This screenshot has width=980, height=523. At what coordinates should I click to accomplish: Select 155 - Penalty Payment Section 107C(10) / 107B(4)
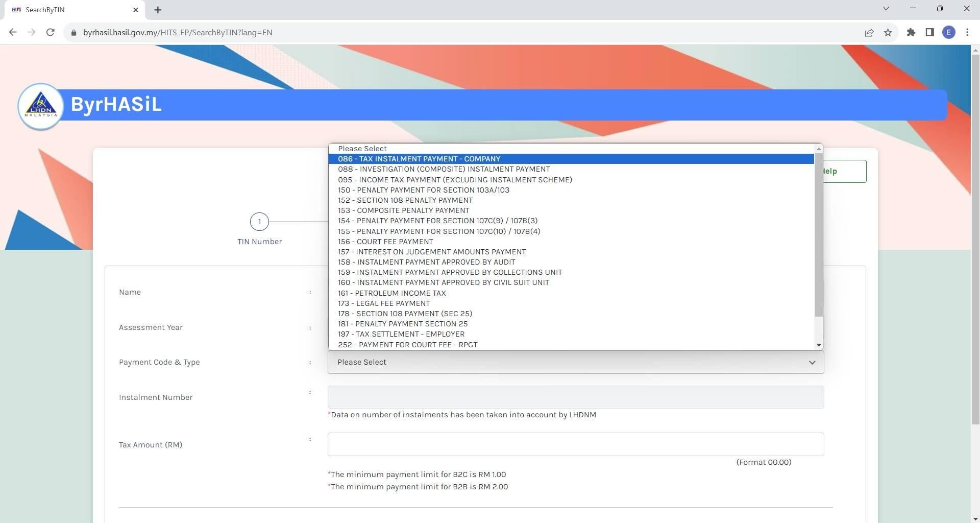pyautogui.click(x=571, y=231)
